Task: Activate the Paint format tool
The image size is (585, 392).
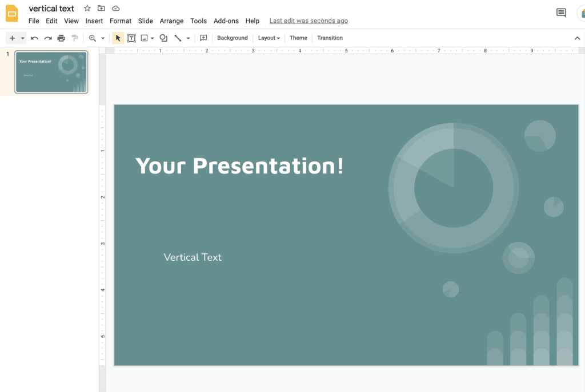Action: (74, 38)
